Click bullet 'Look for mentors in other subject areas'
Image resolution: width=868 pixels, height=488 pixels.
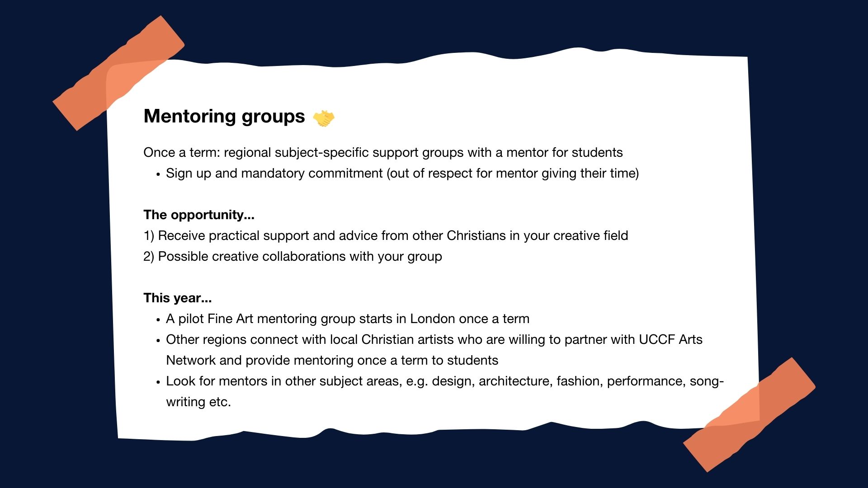pyautogui.click(x=445, y=381)
